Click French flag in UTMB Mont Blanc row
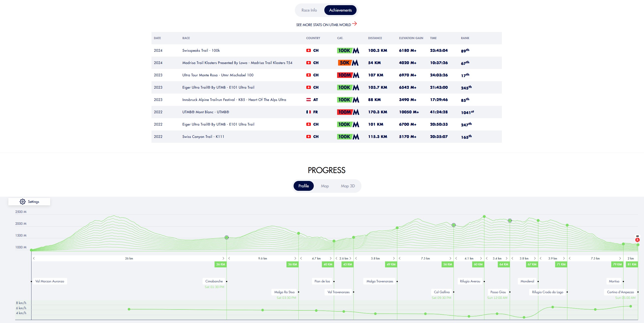644x323 pixels. 309,112
